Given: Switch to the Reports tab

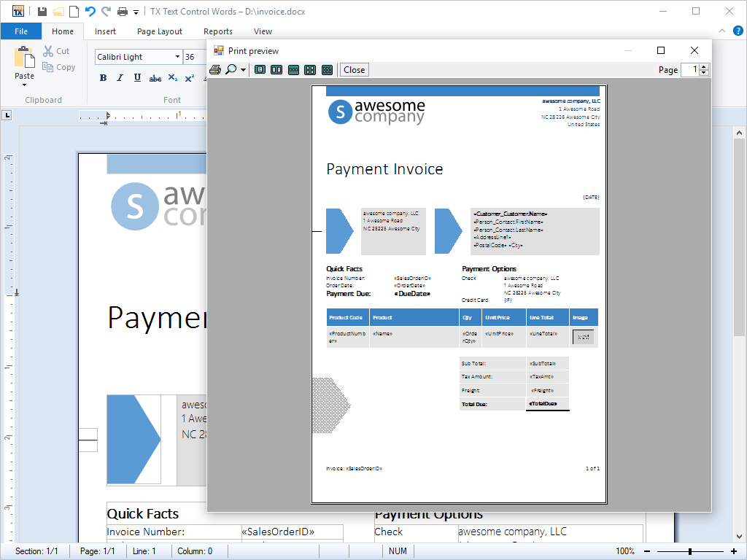Looking at the screenshot, I should 217,31.
